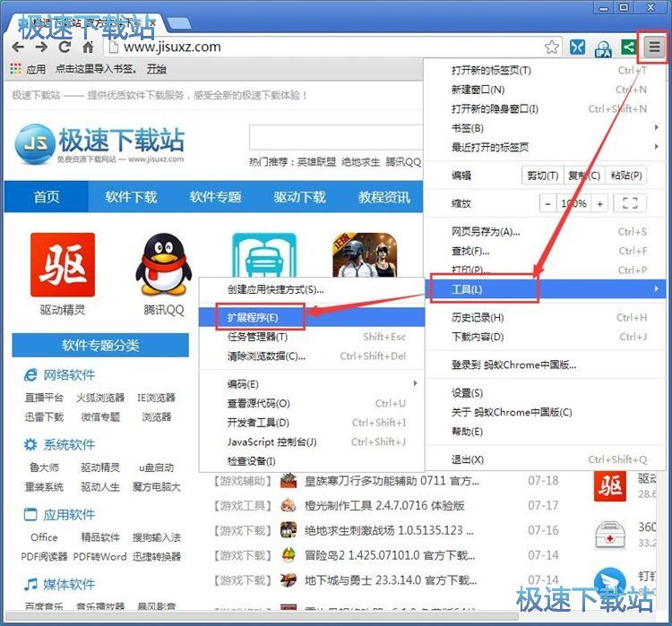Viewport: 672px width, 626px height.
Task: Click the site search input field
Action: tap(336, 137)
